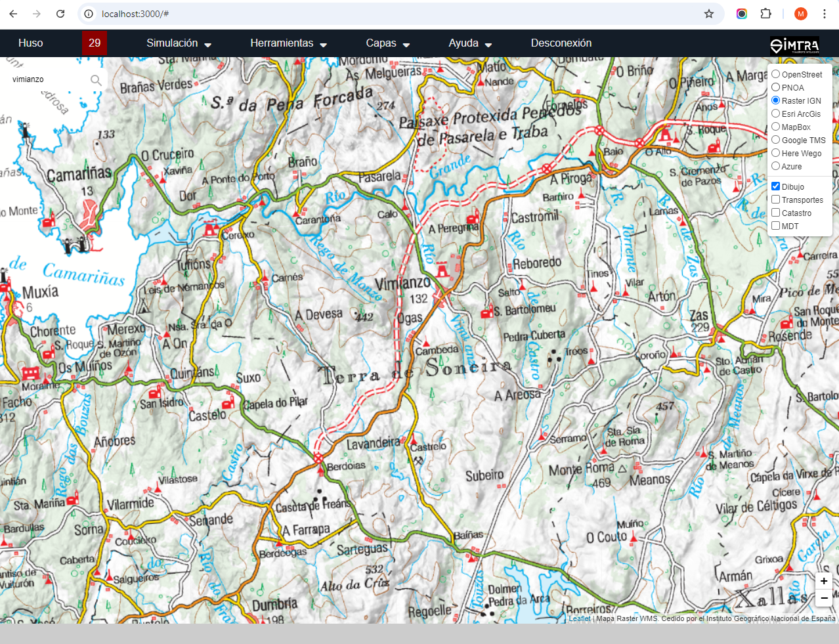This screenshot has height=644, width=839.
Task: Open the Herramientas dropdown
Action: click(x=288, y=43)
